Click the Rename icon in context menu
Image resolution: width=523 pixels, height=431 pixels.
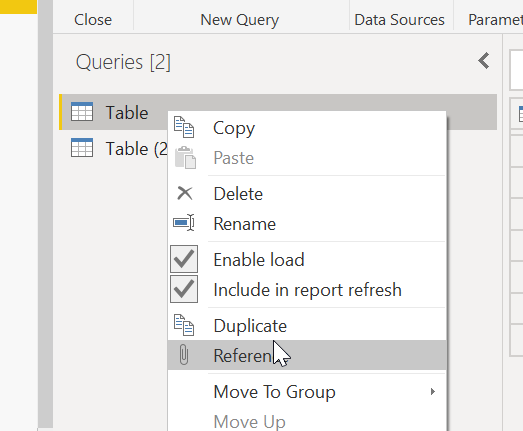point(184,223)
